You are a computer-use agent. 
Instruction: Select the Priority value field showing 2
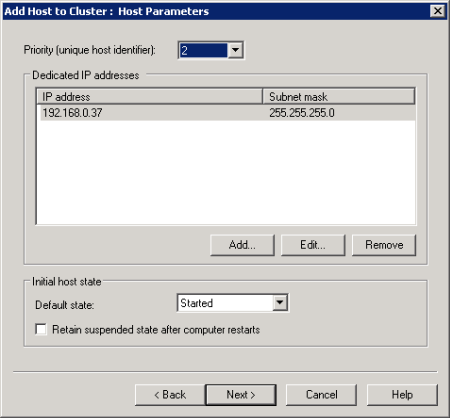[x=203, y=50]
